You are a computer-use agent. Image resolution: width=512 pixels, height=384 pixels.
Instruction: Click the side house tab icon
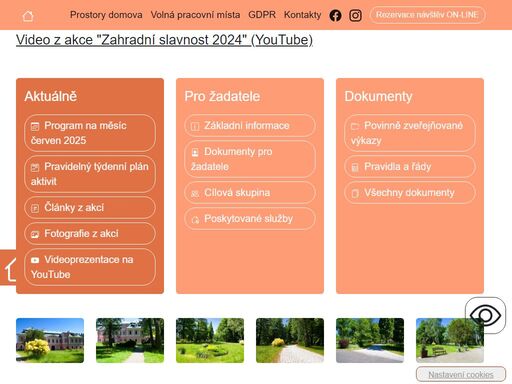tap(8, 267)
